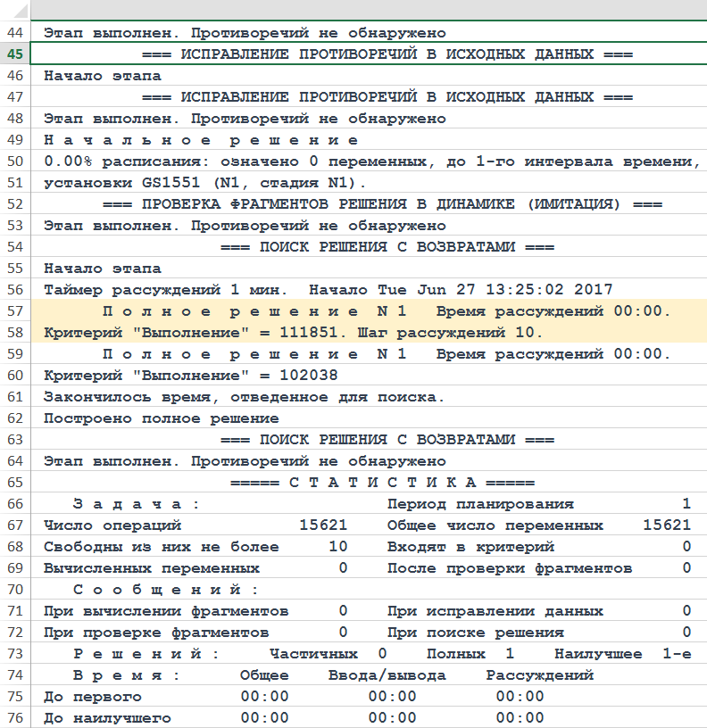Select cell mentioning установки GS1551
707x728 pixels.
(204, 183)
